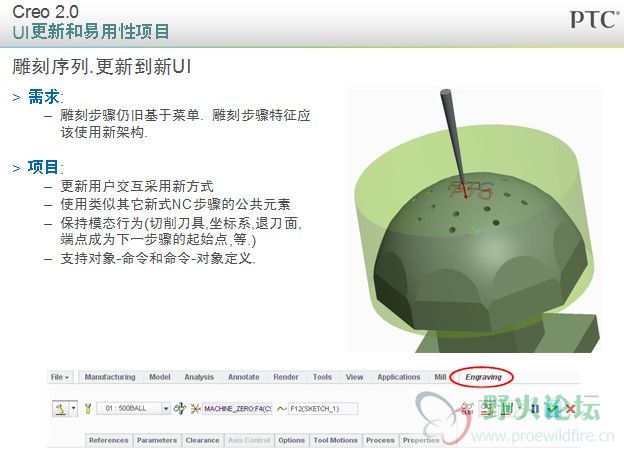The width and height of the screenshot is (624, 454).
Task: Click the greyed Axis Control panel tab
Action: click(x=249, y=440)
